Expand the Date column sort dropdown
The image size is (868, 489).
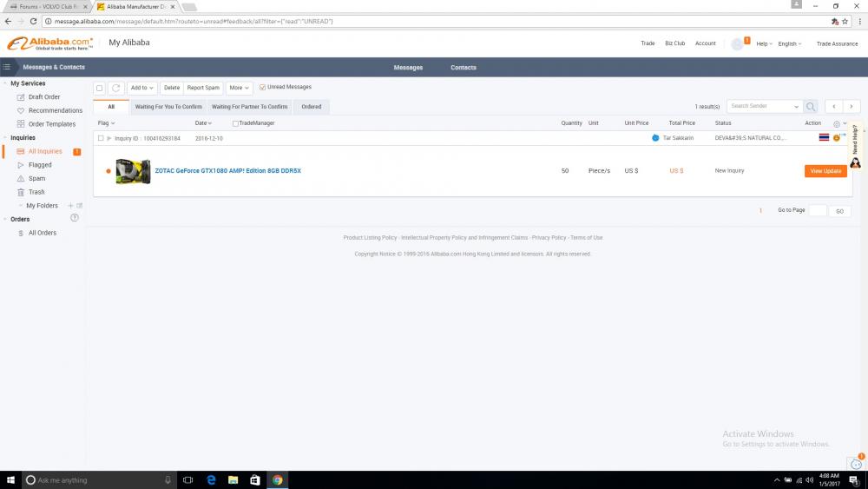tap(203, 123)
